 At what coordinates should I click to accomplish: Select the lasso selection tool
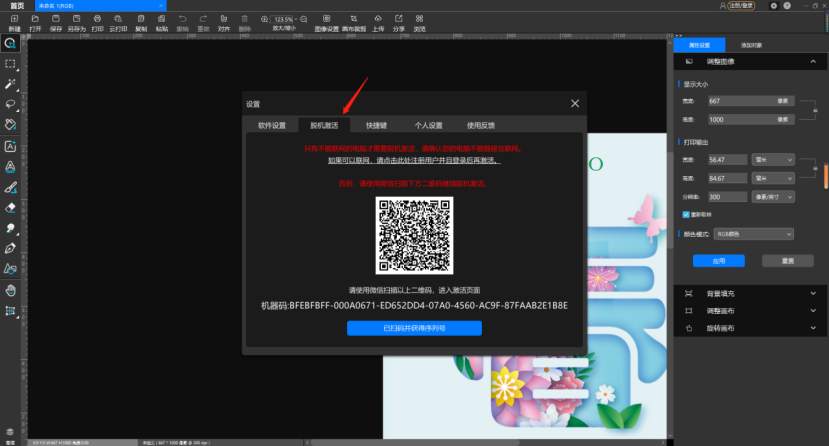[11, 104]
